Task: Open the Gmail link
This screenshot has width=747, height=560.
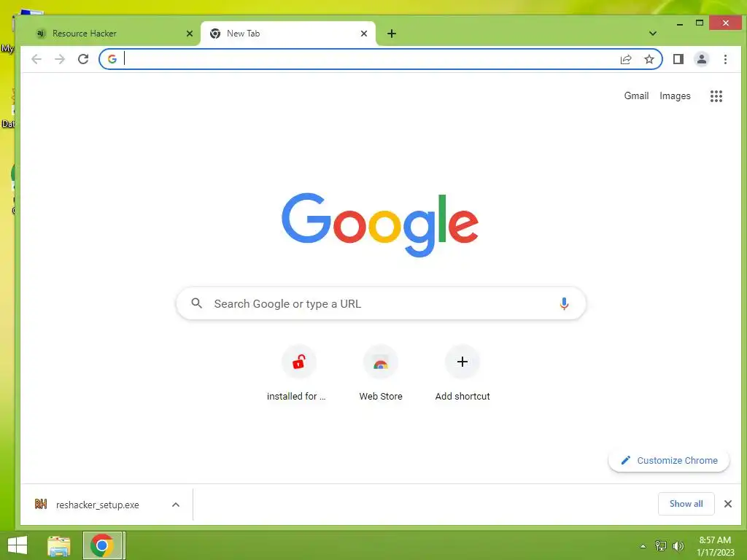Action: coord(636,96)
